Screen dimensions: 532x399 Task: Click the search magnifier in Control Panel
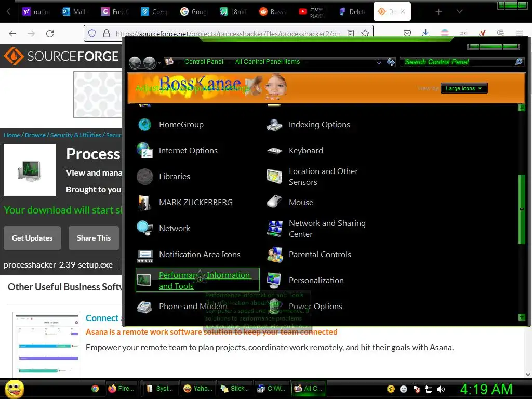[518, 62]
